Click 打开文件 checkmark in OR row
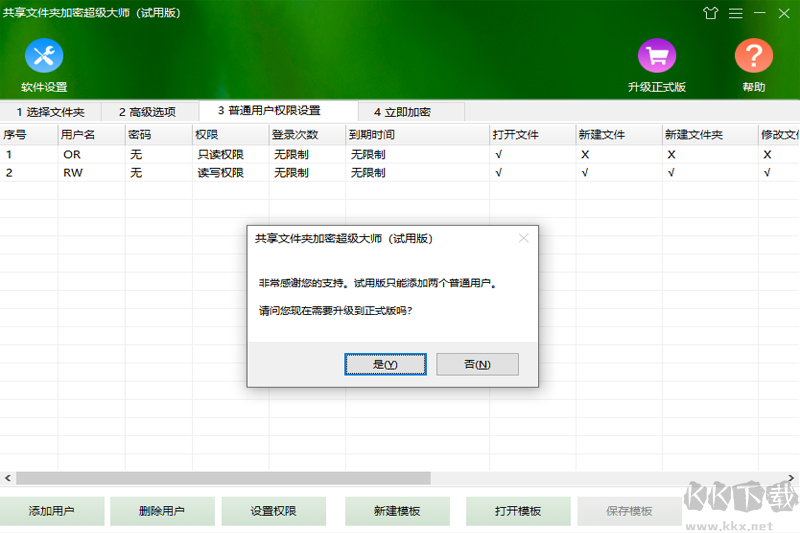 pos(498,154)
